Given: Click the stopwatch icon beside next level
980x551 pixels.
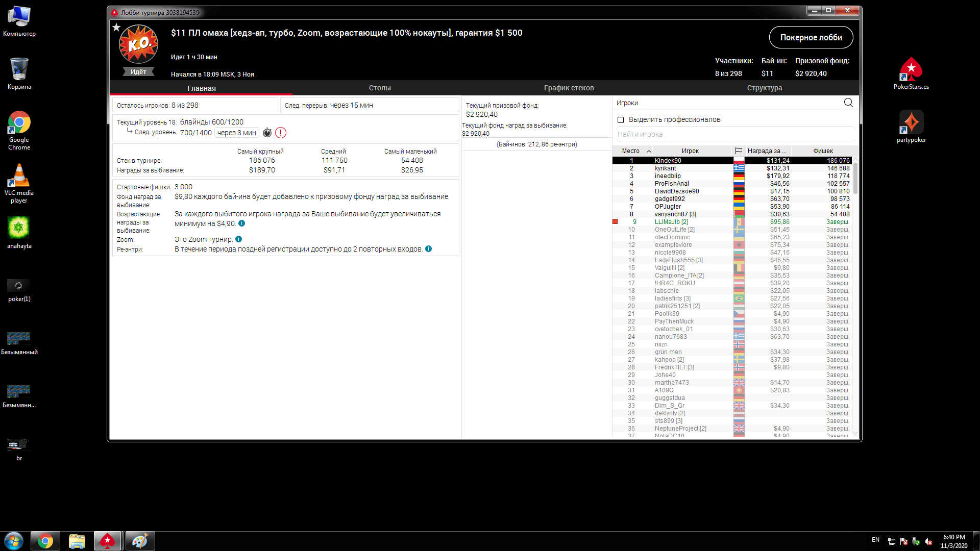Looking at the screenshot, I should coord(267,133).
